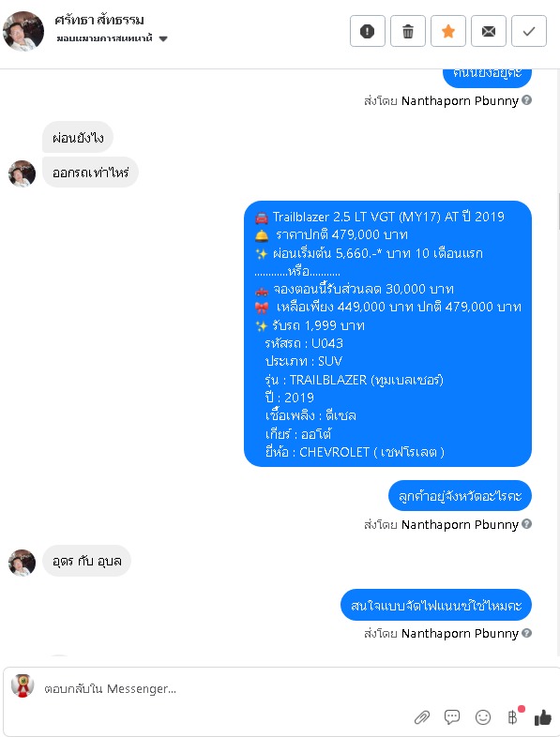
Task: Delete conversation with the trash icon
Action: tap(408, 31)
